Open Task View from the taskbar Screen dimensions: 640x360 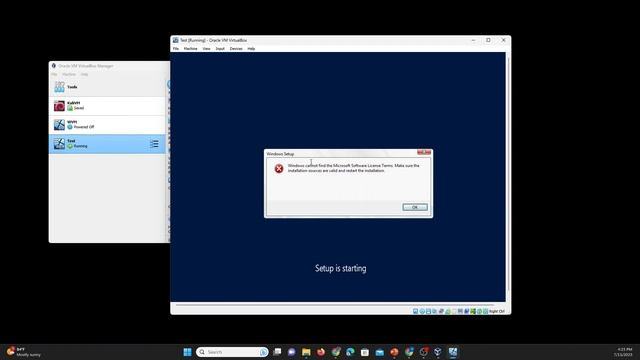tap(277, 352)
